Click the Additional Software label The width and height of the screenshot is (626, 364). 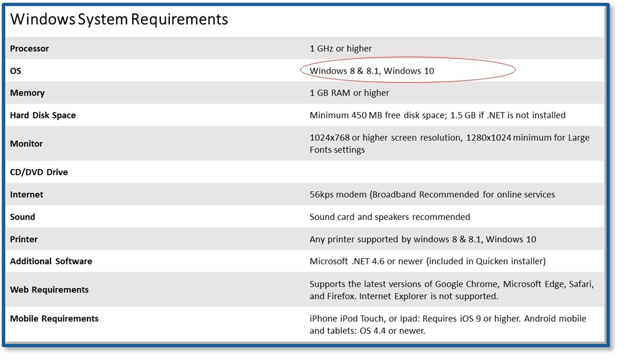[51, 261]
